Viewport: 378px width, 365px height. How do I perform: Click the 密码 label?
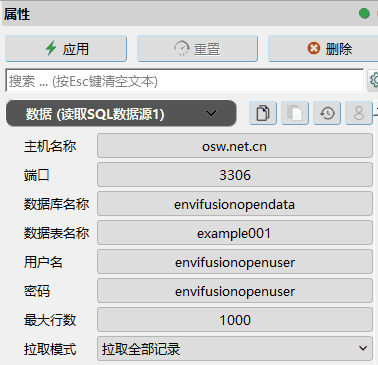[37, 291]
